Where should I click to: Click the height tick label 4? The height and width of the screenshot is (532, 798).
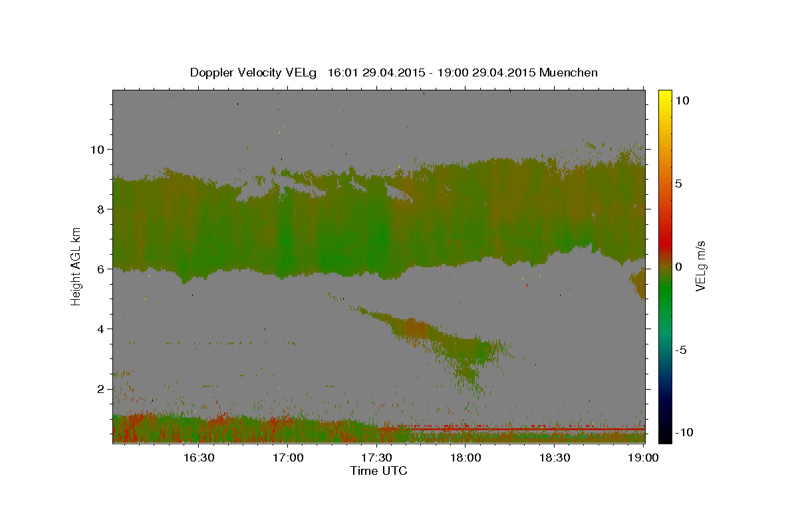(x=102, y=329)
